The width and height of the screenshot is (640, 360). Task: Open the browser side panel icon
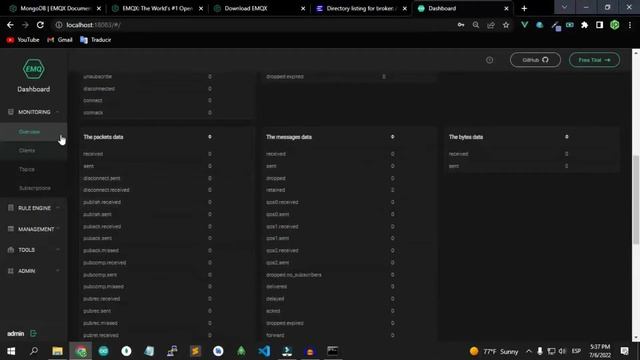pos(599,25)
